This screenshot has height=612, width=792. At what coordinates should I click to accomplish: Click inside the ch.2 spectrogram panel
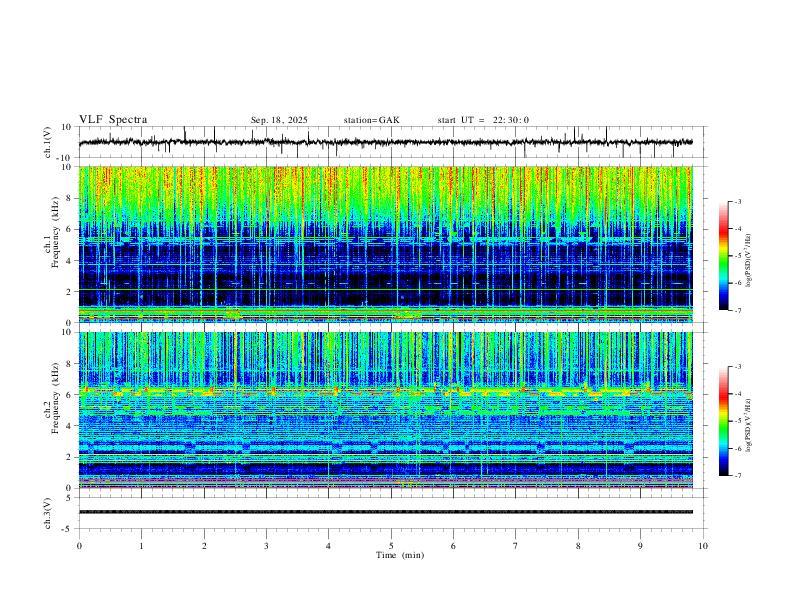point(386,410)
